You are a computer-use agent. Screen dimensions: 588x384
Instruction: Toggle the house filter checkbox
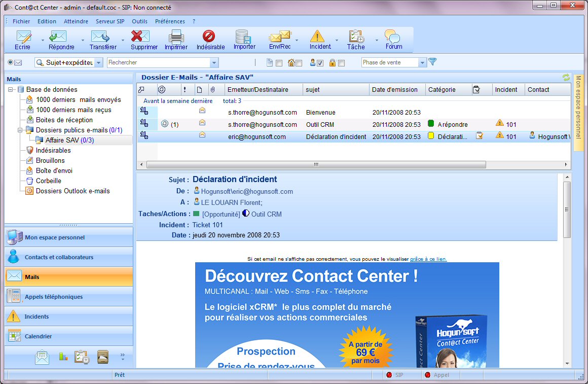299,63
